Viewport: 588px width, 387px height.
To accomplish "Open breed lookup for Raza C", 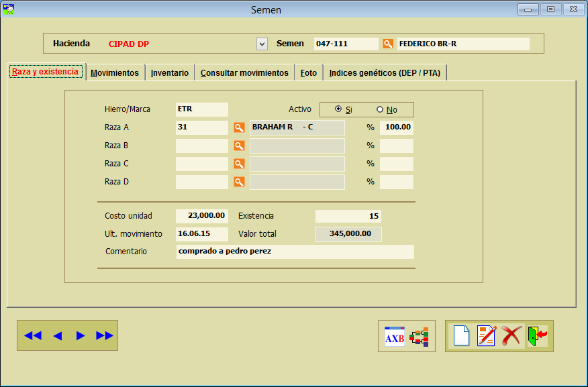I will [x=238, y=164].
